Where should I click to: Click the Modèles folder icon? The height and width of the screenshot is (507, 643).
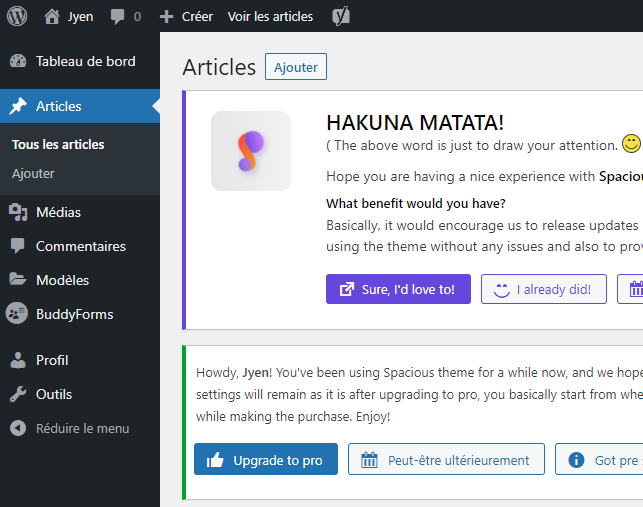[18, 279]
